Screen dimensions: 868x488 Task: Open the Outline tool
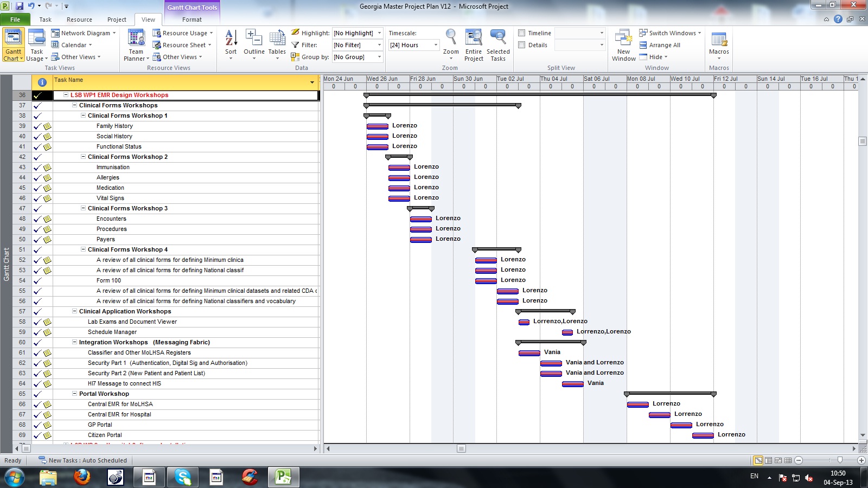254,43
